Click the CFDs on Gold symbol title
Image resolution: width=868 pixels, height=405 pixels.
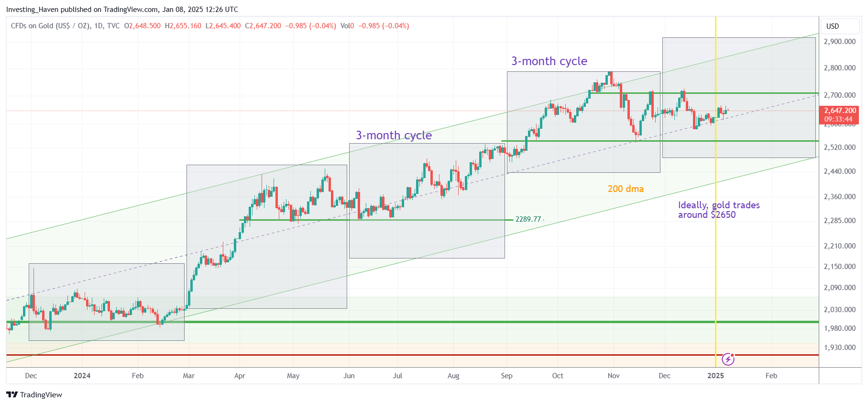pyautogui.click(x=65, y=26)
